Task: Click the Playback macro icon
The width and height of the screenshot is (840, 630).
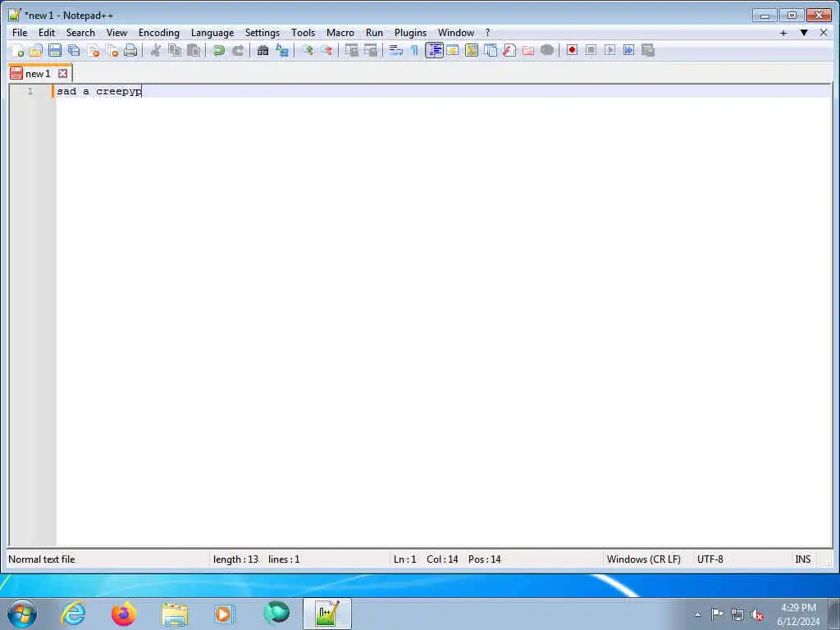Action: (609, 50)
